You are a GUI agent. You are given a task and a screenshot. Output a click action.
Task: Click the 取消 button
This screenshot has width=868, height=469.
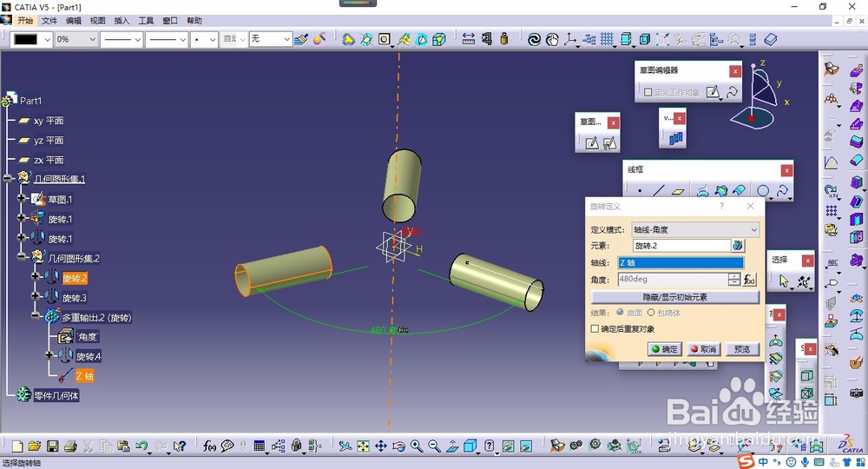click(703, 349)
